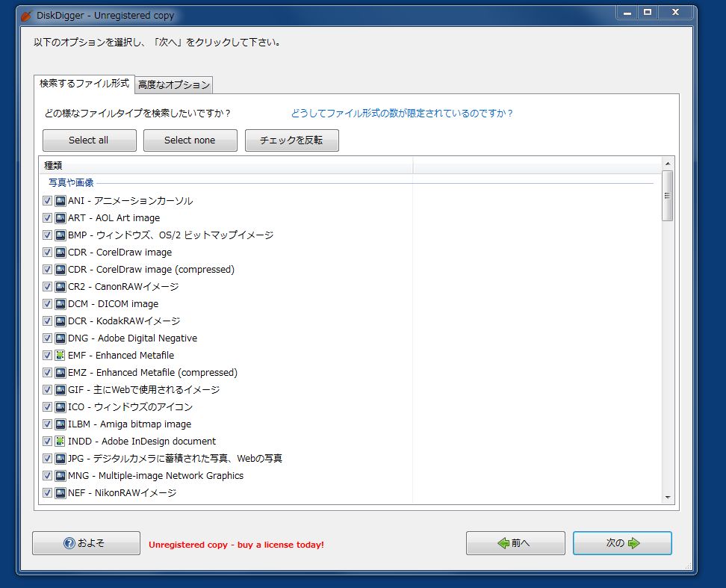Screen dimensions: 726x588
Task: Uncheck the ANI checkbox
Action: (47, 200)
